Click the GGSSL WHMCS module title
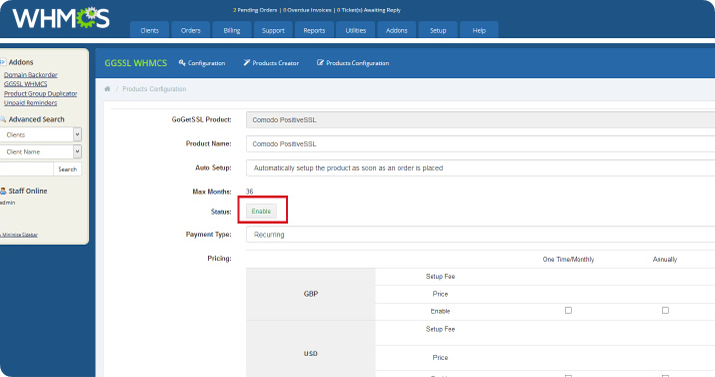 click(x=136, y=63)
